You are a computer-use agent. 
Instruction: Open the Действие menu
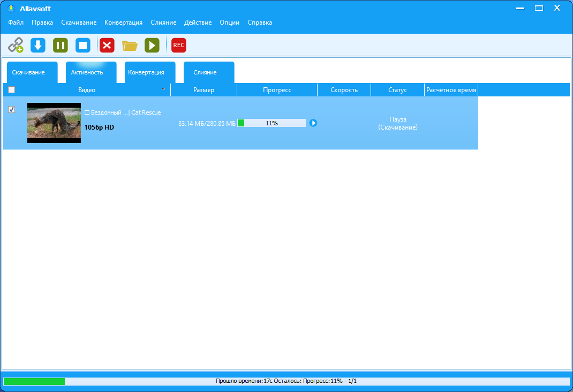click(198, 22)
